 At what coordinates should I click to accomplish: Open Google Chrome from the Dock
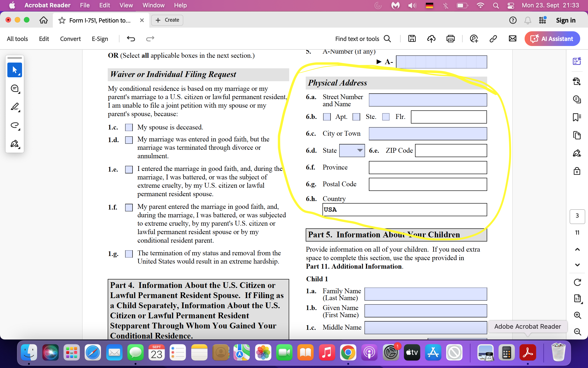coord(348,352)
